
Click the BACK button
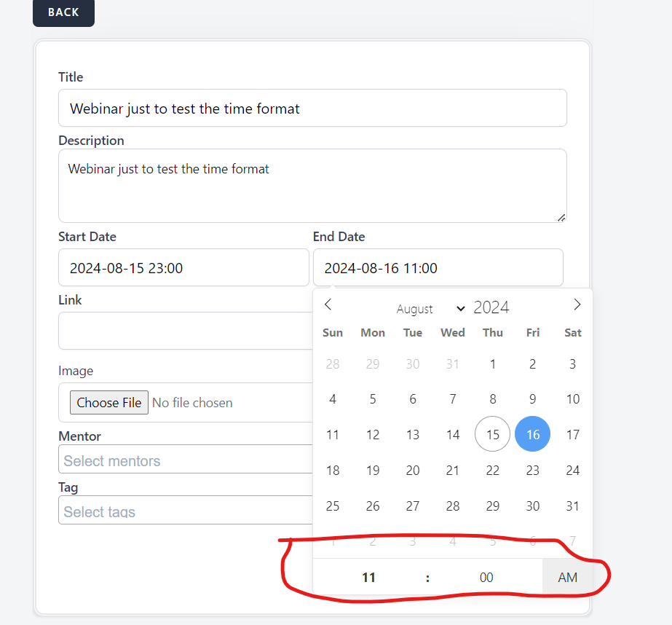tap(63, 12)
